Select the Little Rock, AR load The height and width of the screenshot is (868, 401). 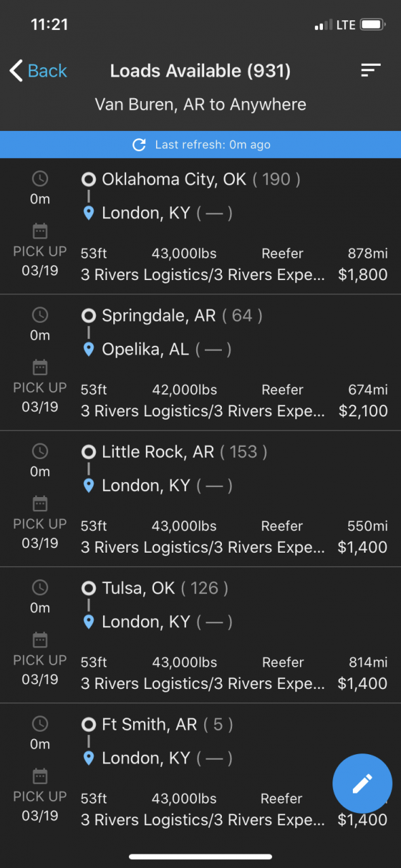pos(201,499)
